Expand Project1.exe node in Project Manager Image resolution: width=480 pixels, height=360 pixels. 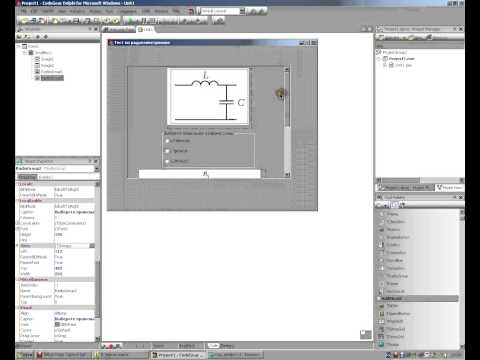[379, 59]
